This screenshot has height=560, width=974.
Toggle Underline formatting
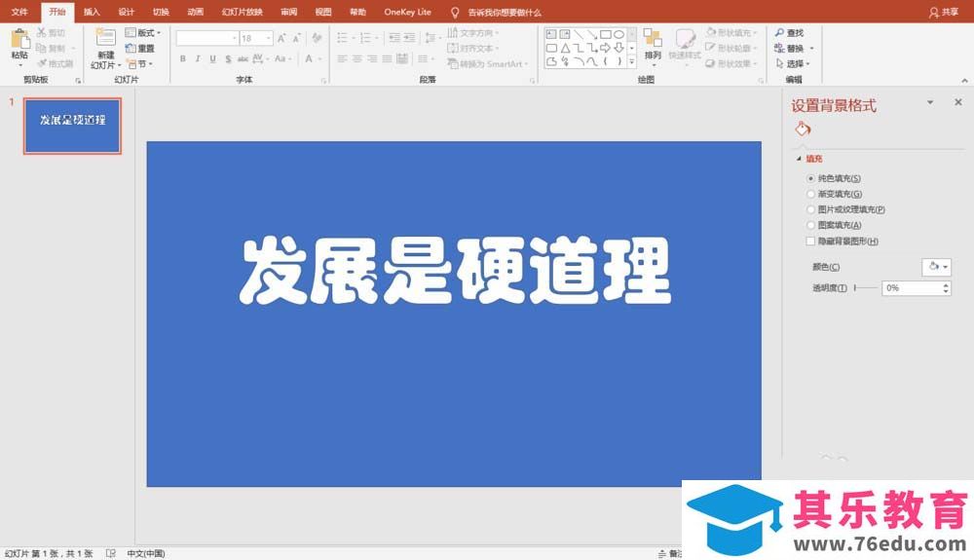pos(212,59)
